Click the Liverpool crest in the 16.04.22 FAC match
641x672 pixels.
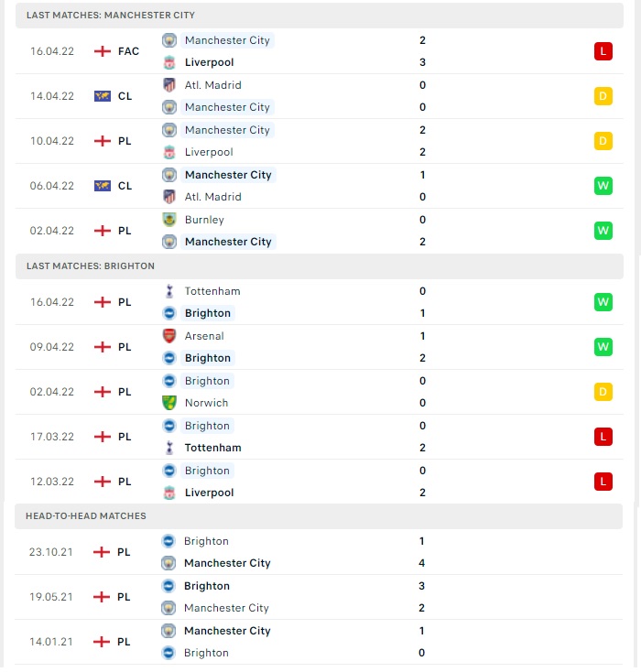coord(169,62)
